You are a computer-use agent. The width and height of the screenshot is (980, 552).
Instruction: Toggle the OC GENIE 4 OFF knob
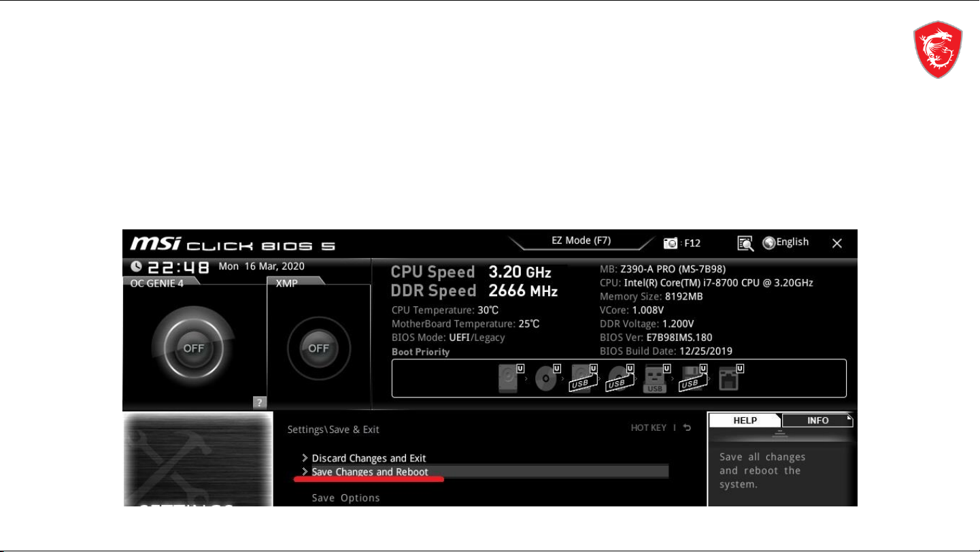click(x=193, y=348)
